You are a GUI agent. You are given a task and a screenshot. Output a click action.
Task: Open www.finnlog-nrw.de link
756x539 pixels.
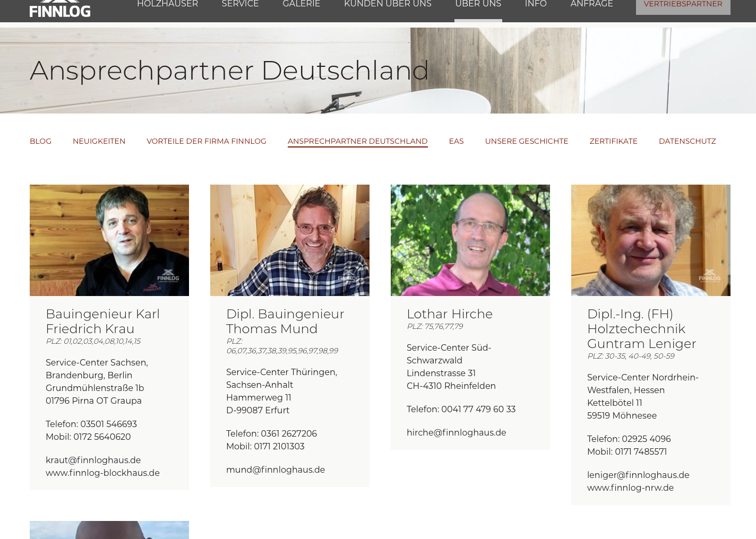tap(630, 488)
